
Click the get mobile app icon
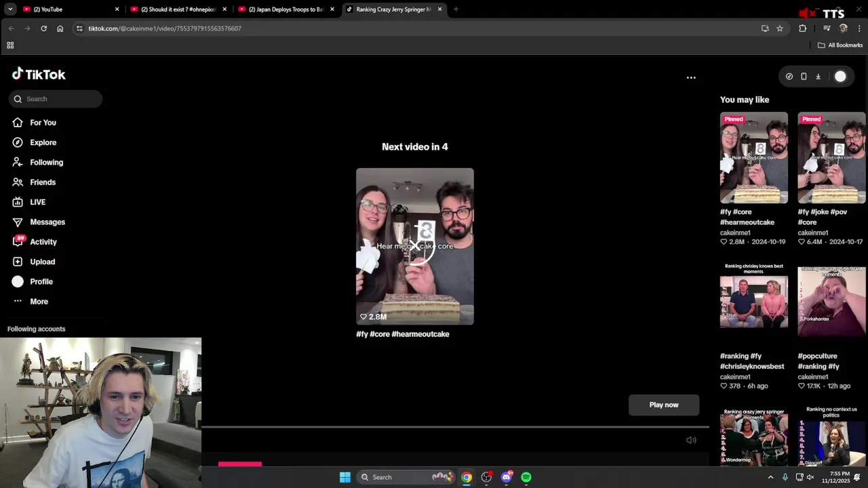point(804,77)
